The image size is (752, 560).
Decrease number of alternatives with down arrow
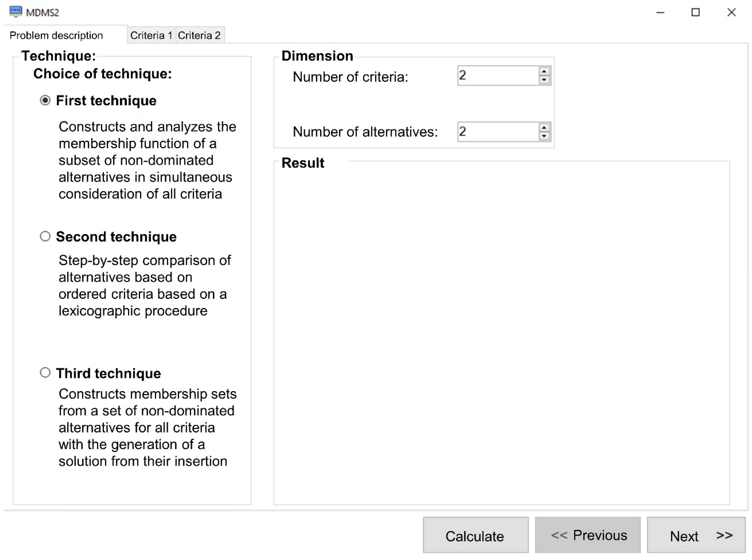(544, 136)
